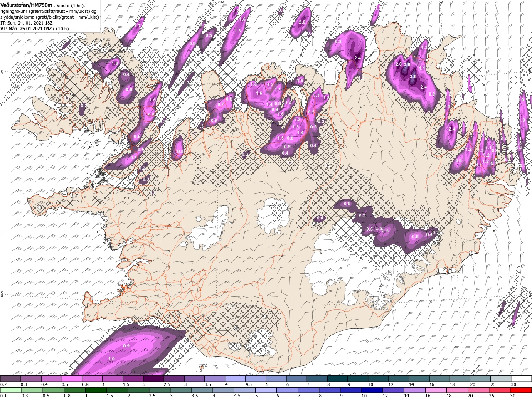Select the rain legend green swatch at 0.5
The height and width of the screenshot is (399, 532).
54,390
